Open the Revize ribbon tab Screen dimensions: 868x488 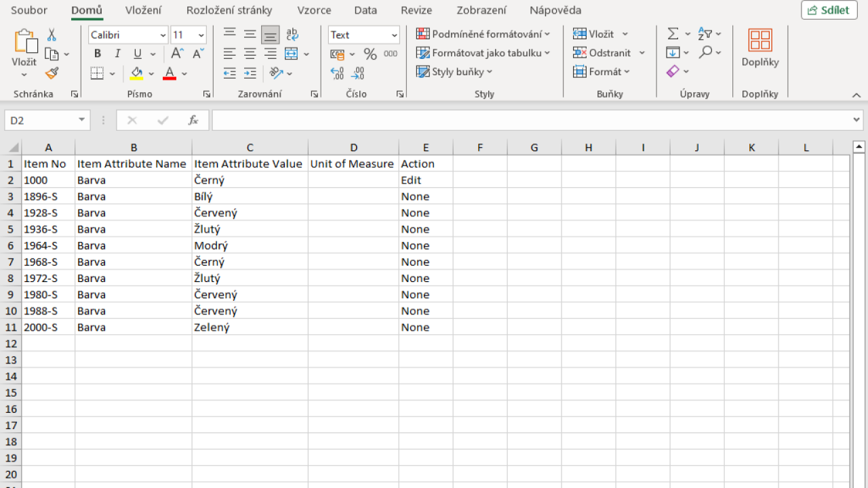(x=416, y=10)
